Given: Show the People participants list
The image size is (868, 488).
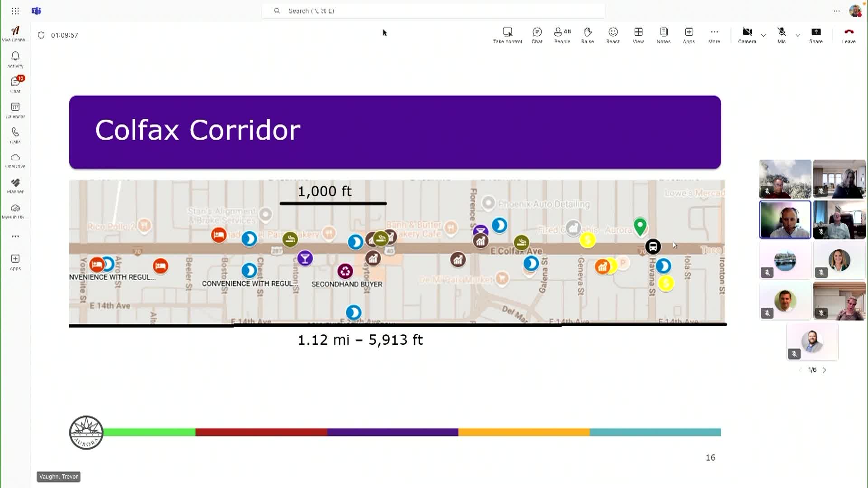Looking at the screenshot, I should pyautogui.click(x=562, y=35).
